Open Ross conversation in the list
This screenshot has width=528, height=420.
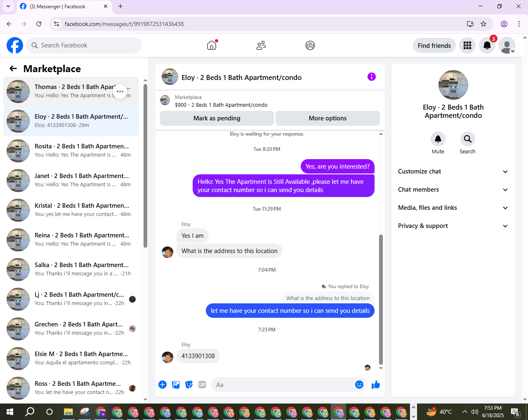(71, 388)
